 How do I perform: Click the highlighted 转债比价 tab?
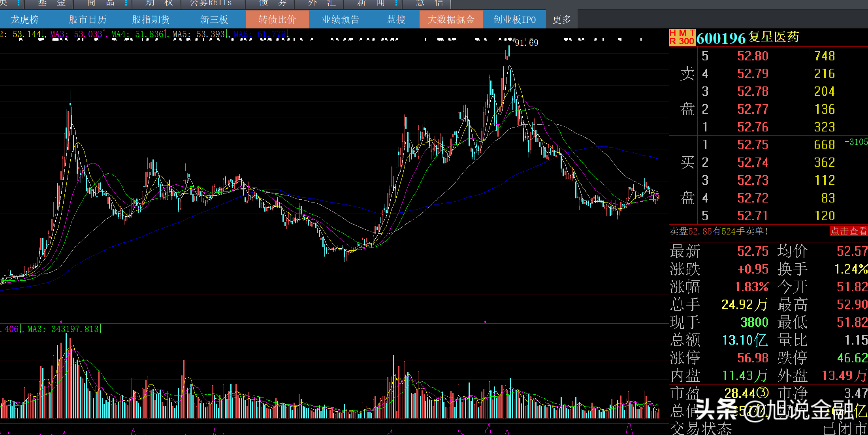tap(277, 19)
